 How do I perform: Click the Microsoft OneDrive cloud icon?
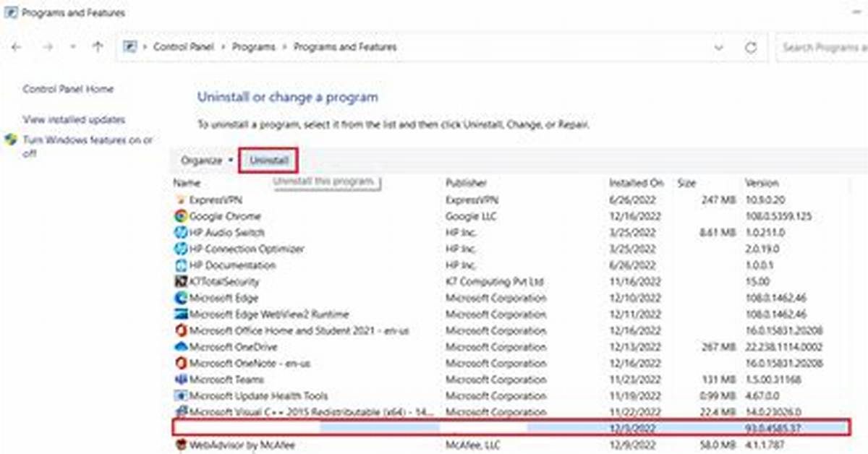pos(181,347)
